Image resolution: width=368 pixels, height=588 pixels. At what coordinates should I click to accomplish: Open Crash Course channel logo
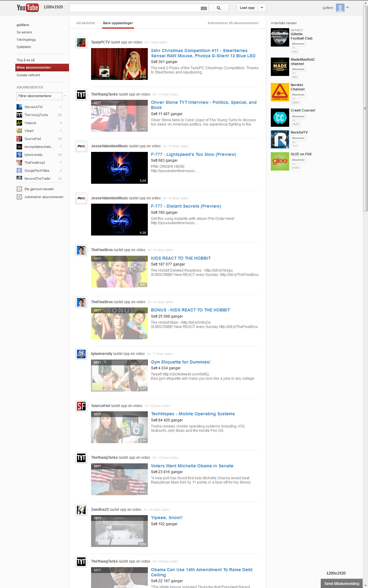(280, 118)
